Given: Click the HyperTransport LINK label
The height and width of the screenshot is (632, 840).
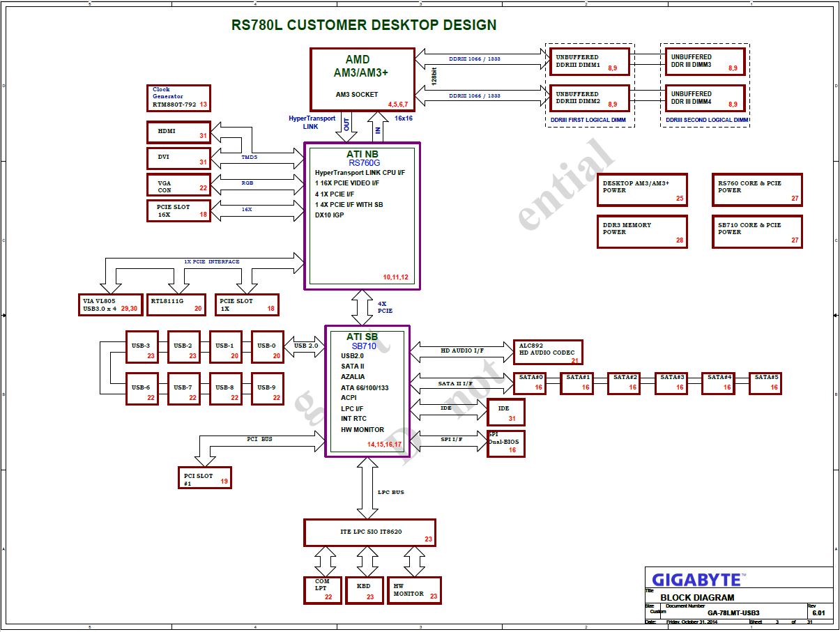Looking at the screenshot, I should [x=311, y=123].
